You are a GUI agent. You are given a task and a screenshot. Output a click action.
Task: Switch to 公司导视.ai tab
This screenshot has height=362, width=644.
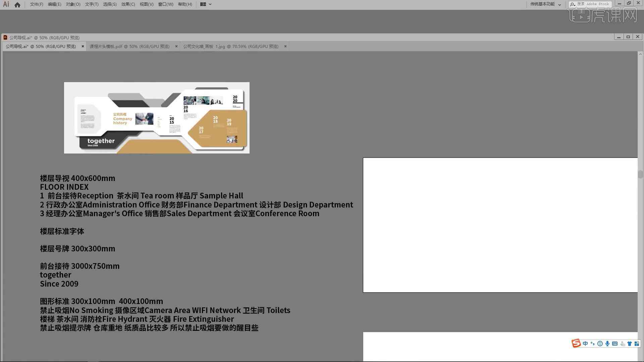click(x=42, y=46)
